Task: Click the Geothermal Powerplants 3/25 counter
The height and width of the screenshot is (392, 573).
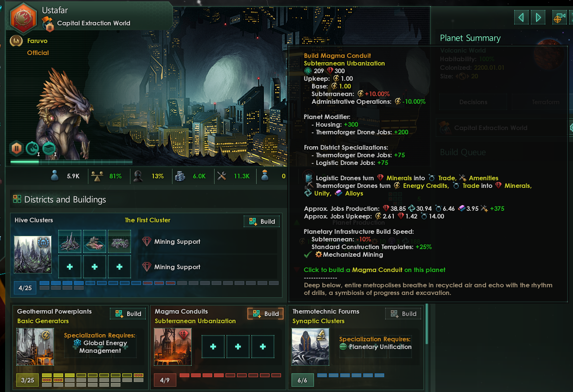Action: pyautogui.click(x=27, y=381)
